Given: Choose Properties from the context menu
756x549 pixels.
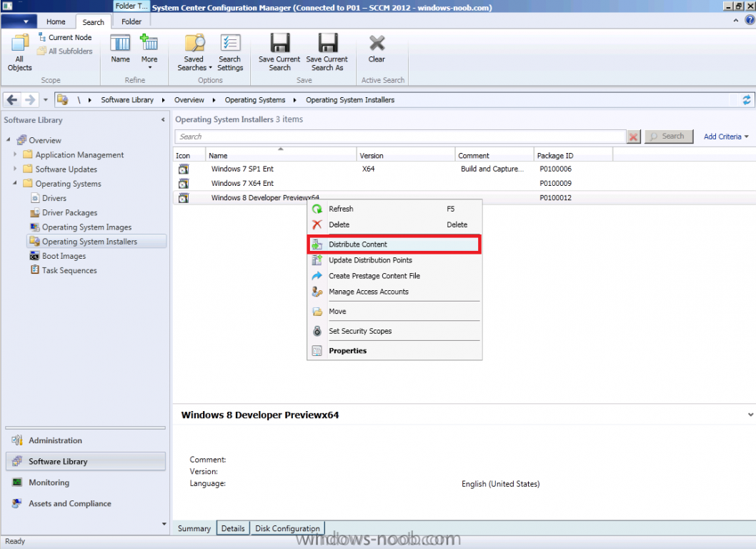Looking at the screenshot, I should [x=394, y=351].
